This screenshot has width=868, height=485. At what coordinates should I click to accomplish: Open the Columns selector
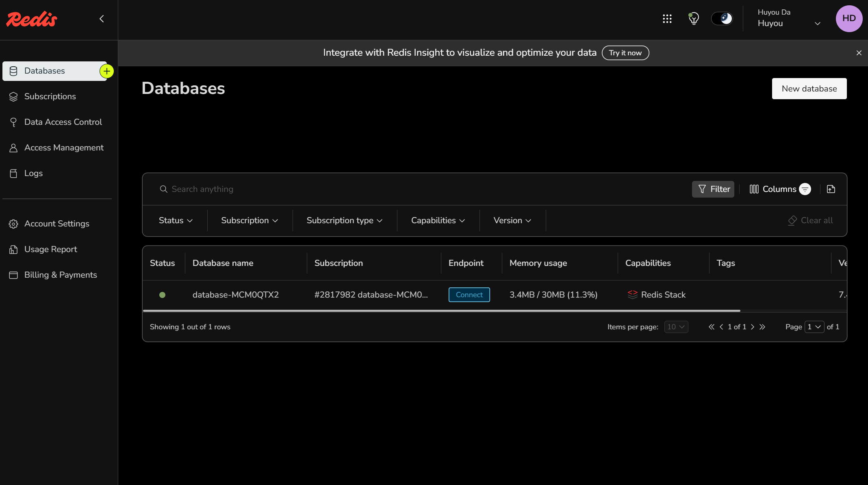click(773, 189)
